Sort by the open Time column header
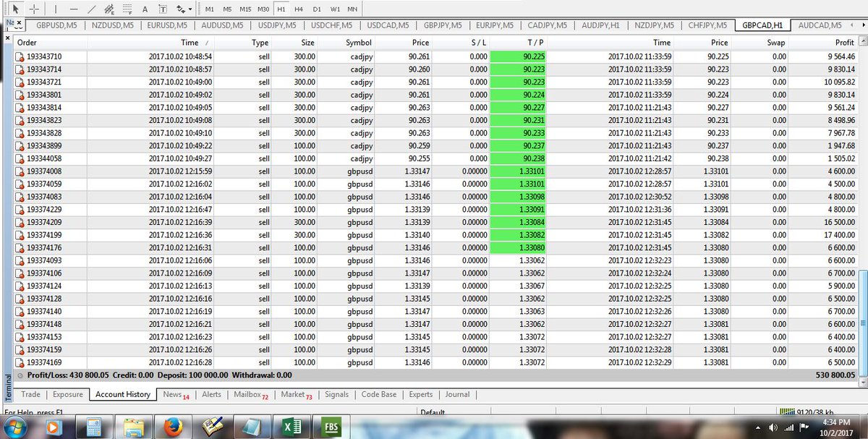The image size is (868, 439). click(152, 43)
